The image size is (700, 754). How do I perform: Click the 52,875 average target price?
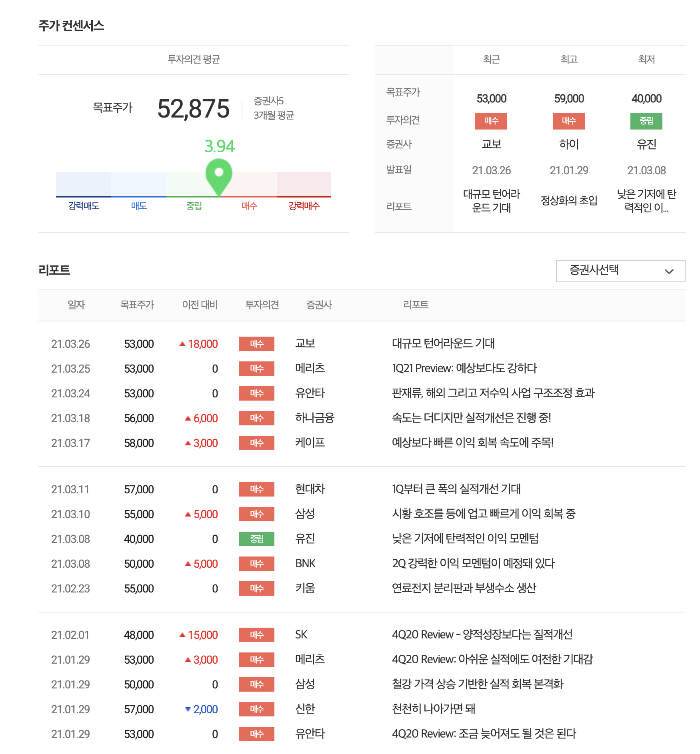coord(194,108)
